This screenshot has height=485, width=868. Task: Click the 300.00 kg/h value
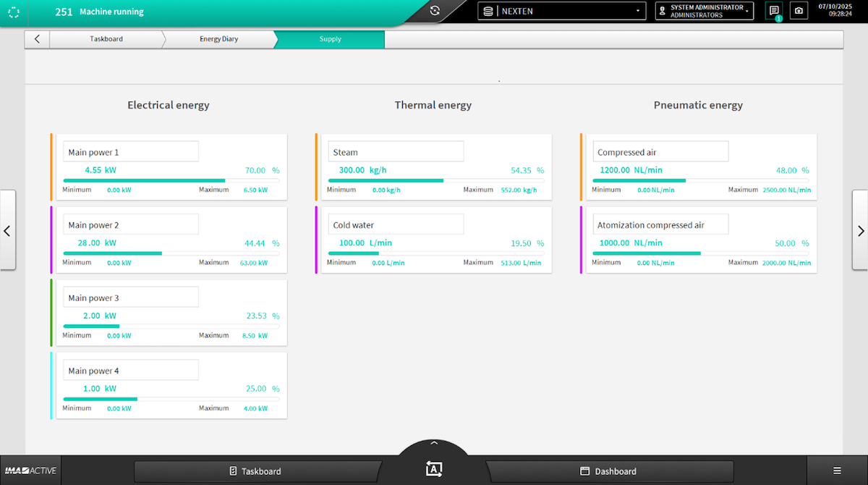pyautogui.click(x=362, y=170)
